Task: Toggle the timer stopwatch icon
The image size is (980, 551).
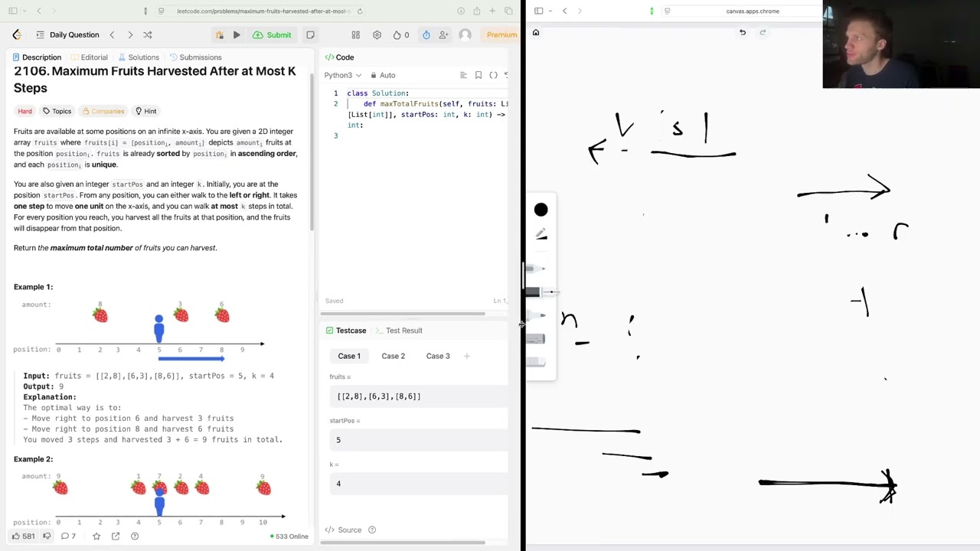Action: pyautogui.click(x=426, y=34)
